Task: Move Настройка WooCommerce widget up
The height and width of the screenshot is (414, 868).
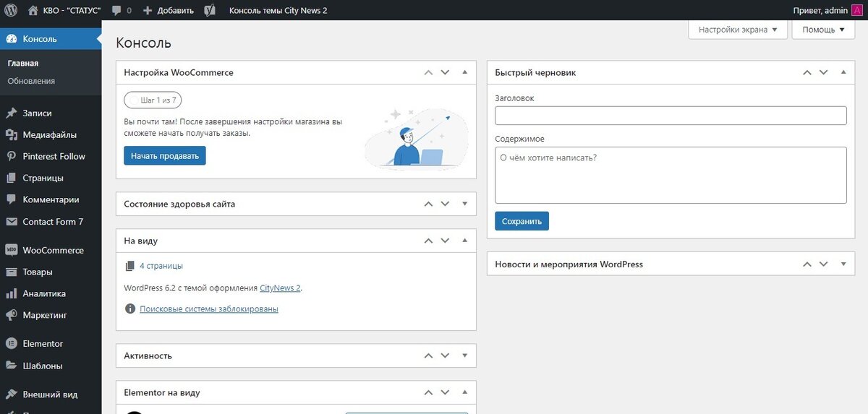Action: tap(428, 72)
